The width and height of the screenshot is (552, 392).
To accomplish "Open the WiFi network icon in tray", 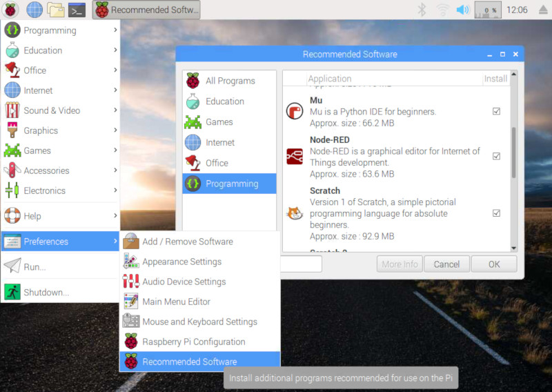I will click(442, 10).
